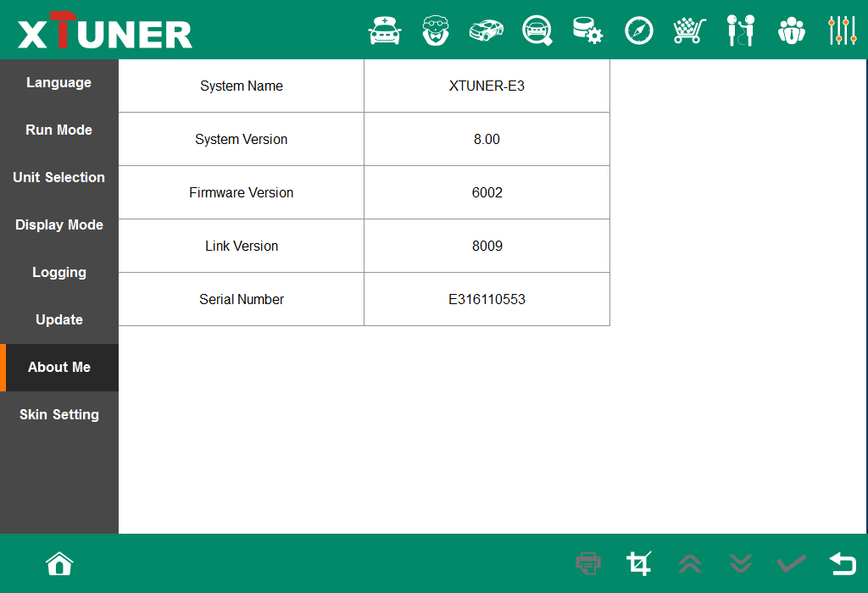The height and width of the screenshot is (593, 868).
Task: Select the XTUNER-E3 value cell
Action: 487,86
